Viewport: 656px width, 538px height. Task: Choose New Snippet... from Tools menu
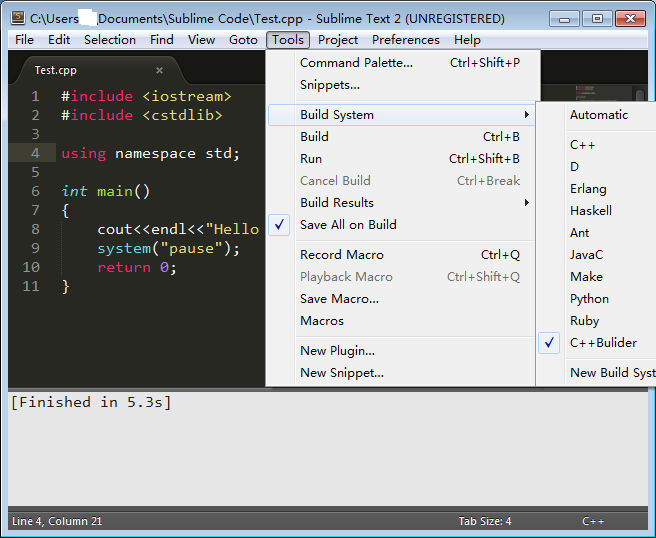(402, 373)
